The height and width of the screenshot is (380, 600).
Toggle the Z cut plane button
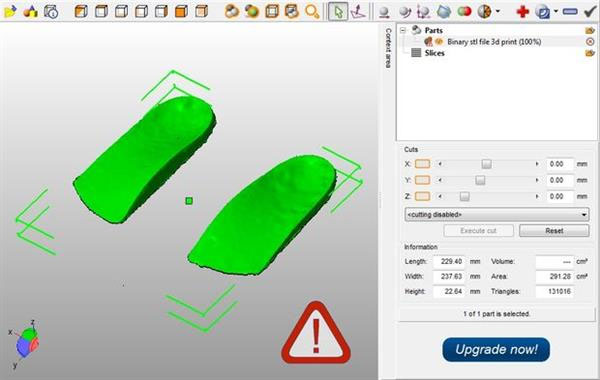point(422,196)
